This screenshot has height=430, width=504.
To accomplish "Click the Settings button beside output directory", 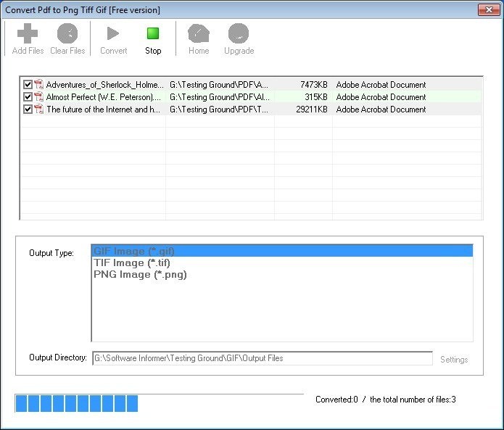I will [454, 359].
